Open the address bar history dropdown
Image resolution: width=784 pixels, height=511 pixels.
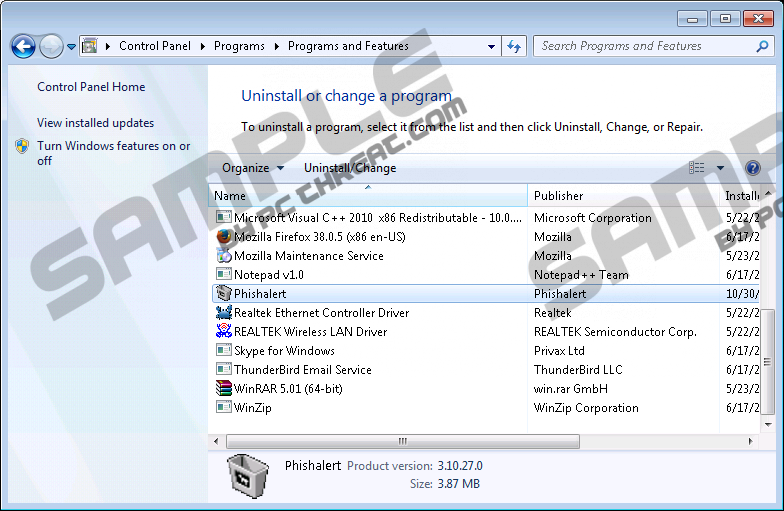(x=491, y=46)
